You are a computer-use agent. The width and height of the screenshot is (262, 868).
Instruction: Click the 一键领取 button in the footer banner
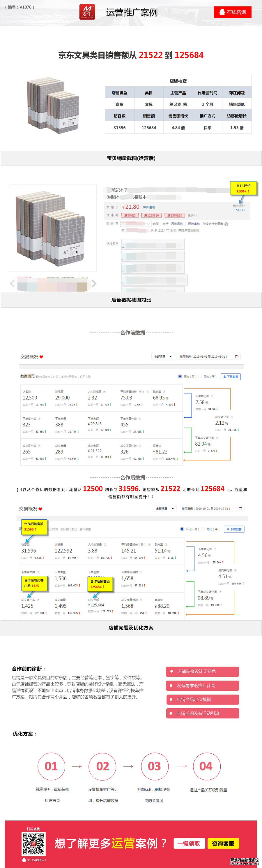point(189,844)
